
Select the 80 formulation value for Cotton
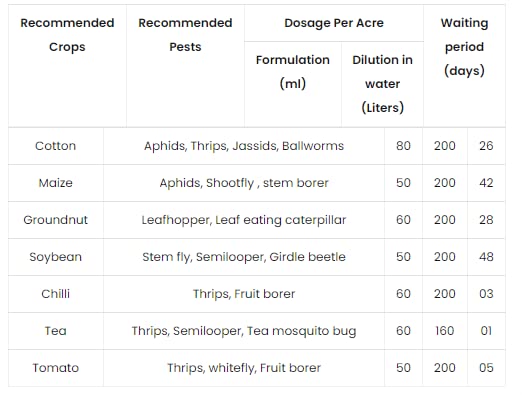(x=403, y=146)
